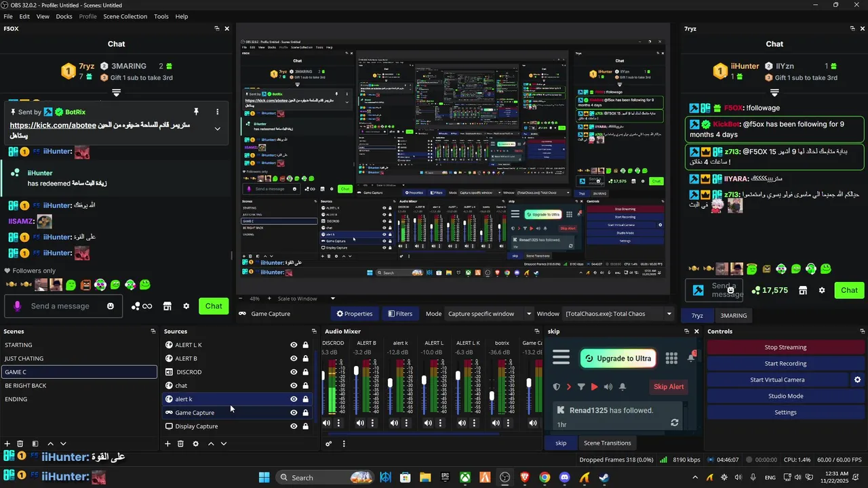Open the Window dropdown showing Total Chaos
This screenshot has height=488, width=868.
[618, 314]
